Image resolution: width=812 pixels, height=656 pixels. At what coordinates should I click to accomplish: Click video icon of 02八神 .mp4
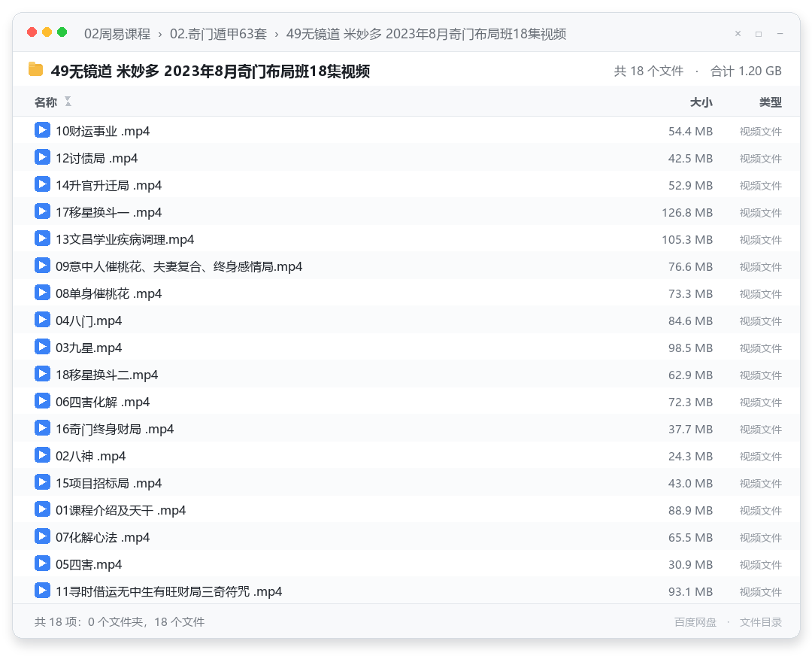pyautogui.click(x=42, y=455)
